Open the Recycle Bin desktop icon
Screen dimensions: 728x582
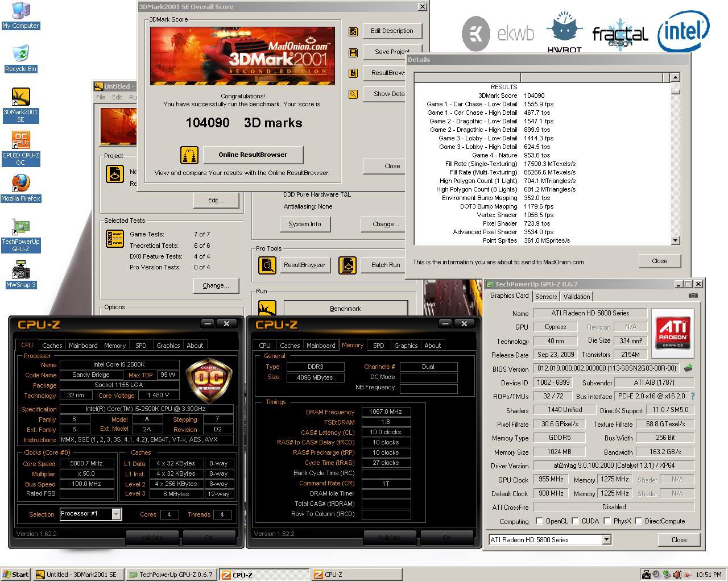click(20, 59)
